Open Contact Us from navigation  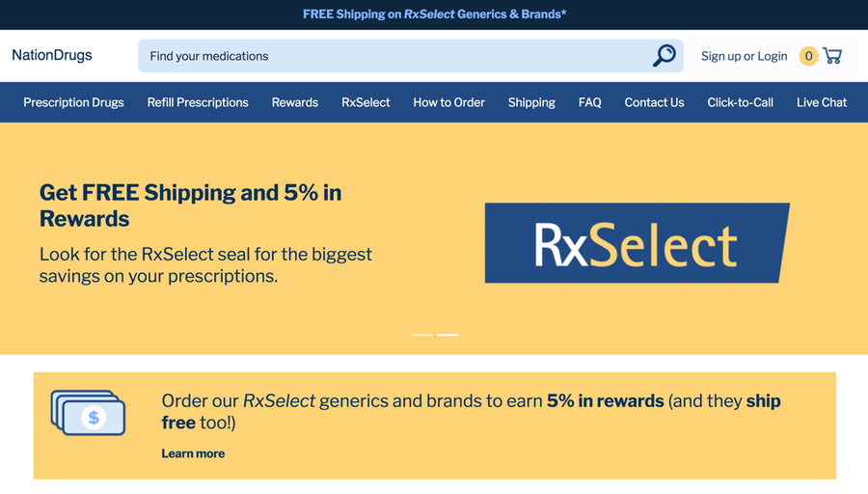coord(654,102)
